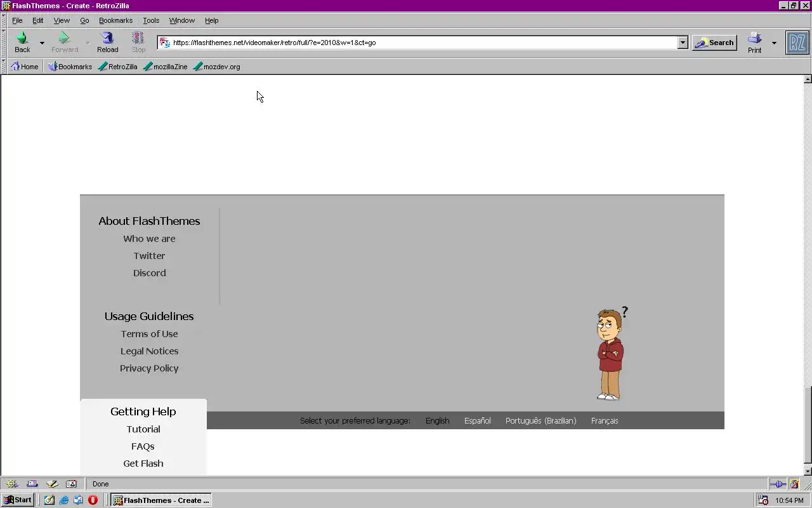Open the Windows Start menu

(x=18, y=500)
